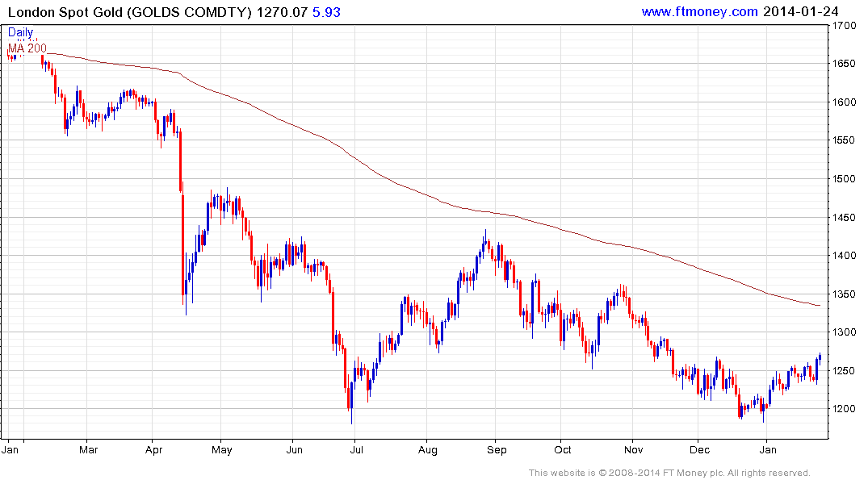Click the 1200 price axis label
The width and height of the screenshot is (868, 484).
(845, 409)
